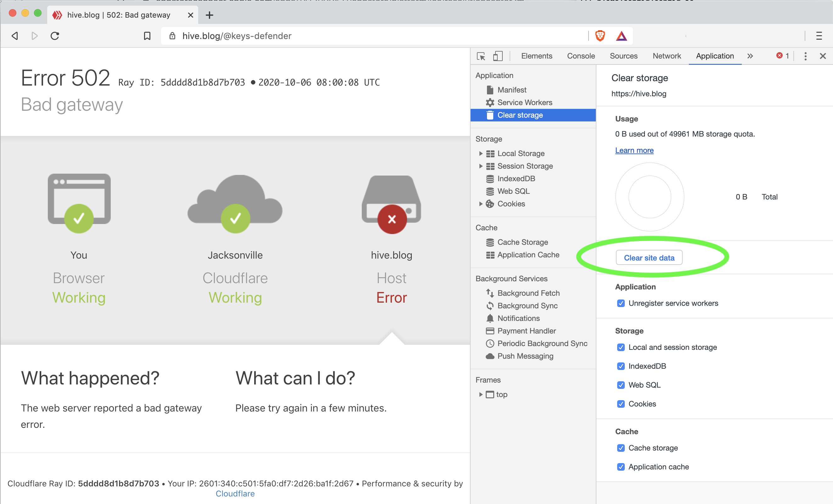
Task: Expand the Session Storage tree
Action: (x=480, y=166)
